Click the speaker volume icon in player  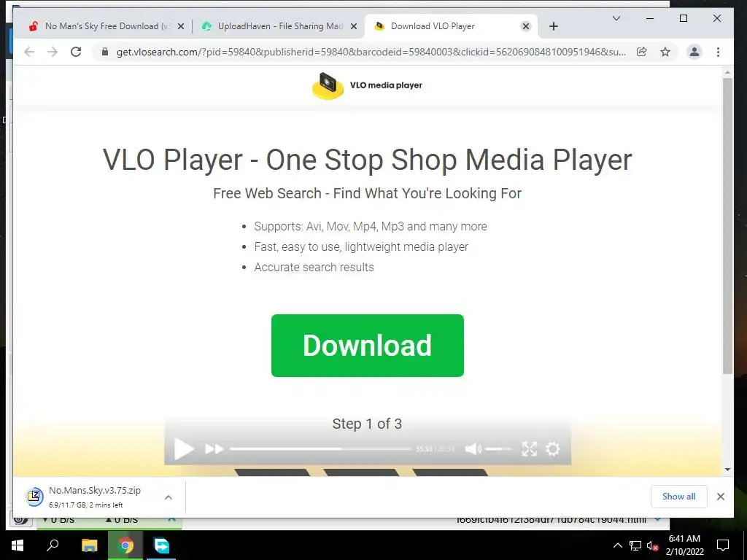(x=473, y=448)
